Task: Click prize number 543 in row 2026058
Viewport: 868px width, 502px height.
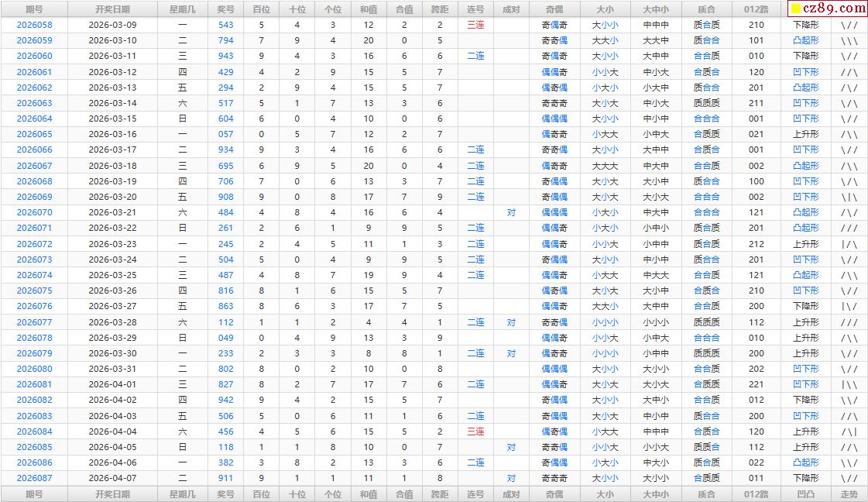Action: coord(225,25)
